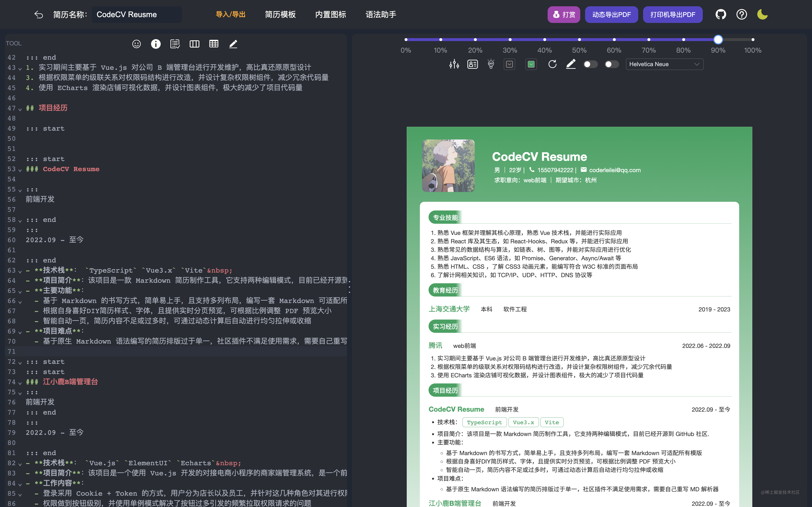Toggle the first switch beside the pen icon
Screen dimensions: 812x507
click(590, 64)
